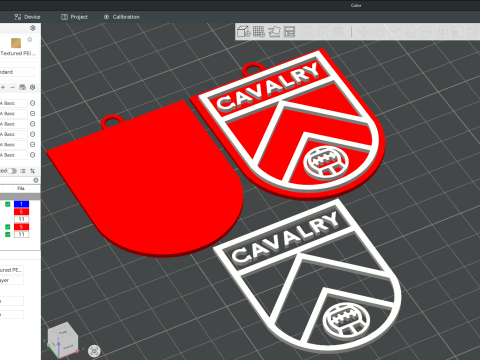Click the small icon above Textured PEI

coord(30,40)
